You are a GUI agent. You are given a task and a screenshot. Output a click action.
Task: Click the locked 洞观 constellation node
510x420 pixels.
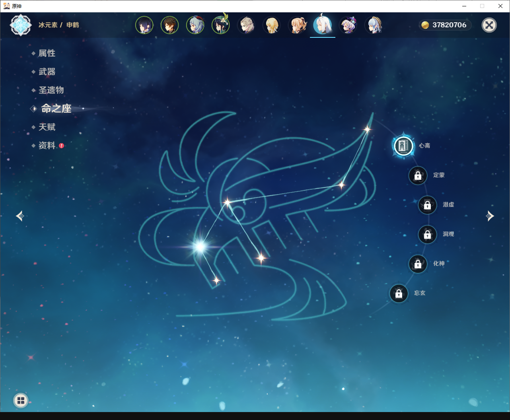pos(427,234)
